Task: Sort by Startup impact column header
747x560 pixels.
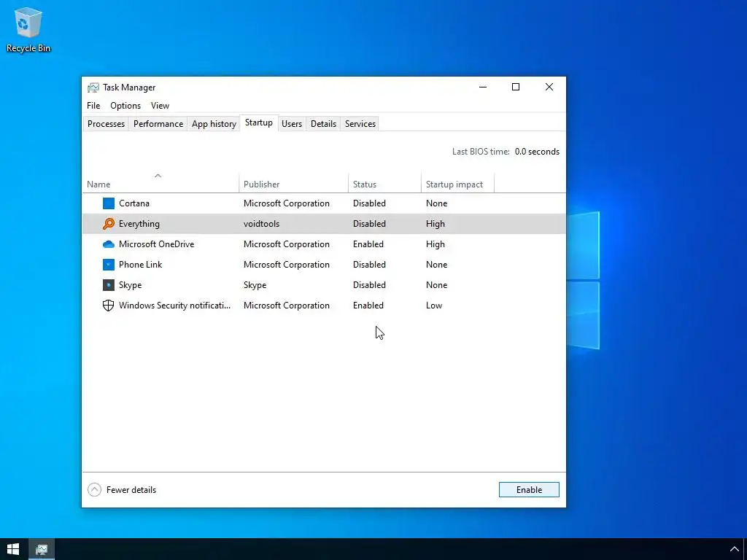Action: 457,184
